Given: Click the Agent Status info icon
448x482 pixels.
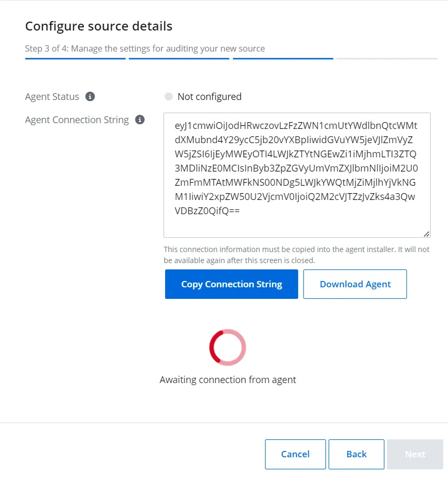Looking at the screenshot, I should pos(90,96).
